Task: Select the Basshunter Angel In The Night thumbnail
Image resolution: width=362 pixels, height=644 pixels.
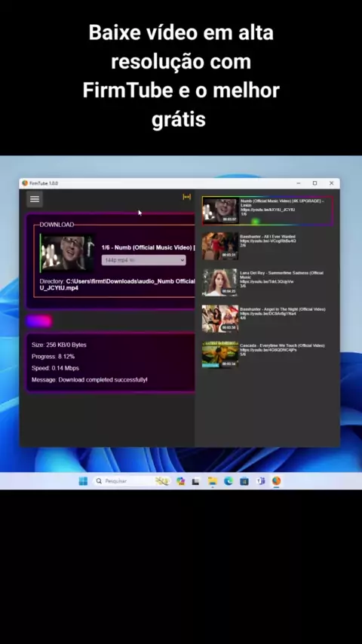Action: (219, 318)
